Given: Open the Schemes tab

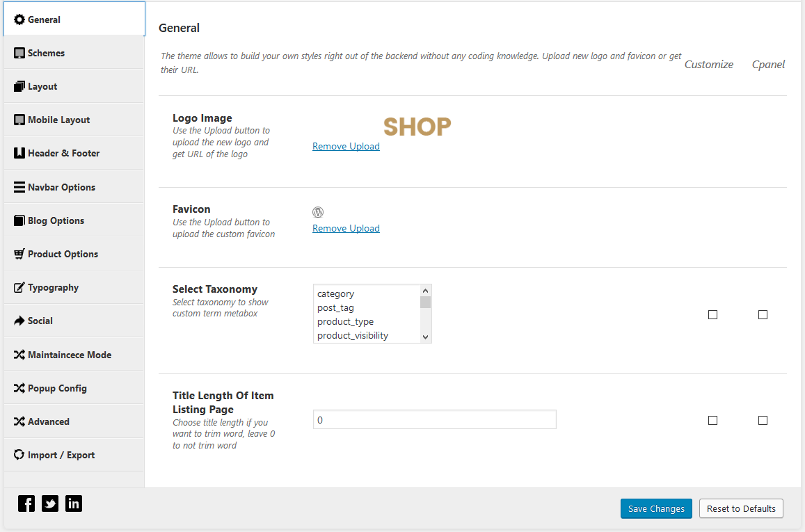Looking at the screenshot, I should 46,53.
